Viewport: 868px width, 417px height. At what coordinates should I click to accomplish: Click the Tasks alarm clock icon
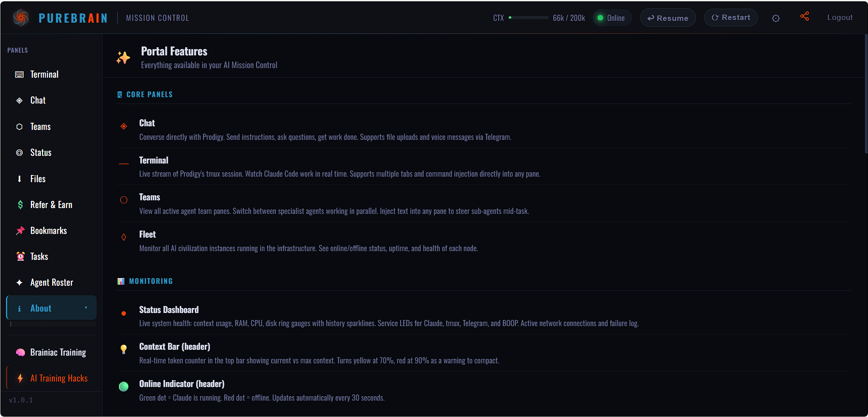(x=20, y=257)
